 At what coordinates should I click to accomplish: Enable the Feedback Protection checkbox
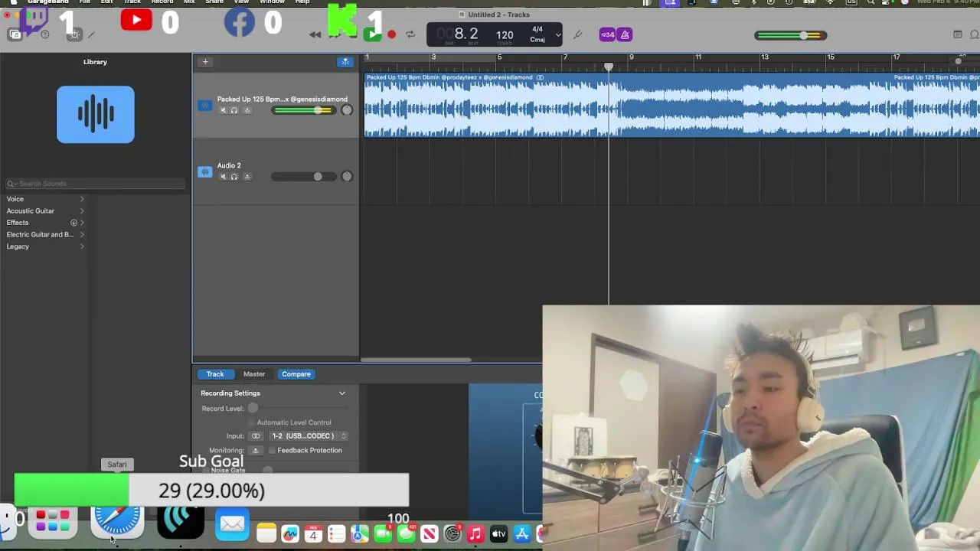coord(272,451)
